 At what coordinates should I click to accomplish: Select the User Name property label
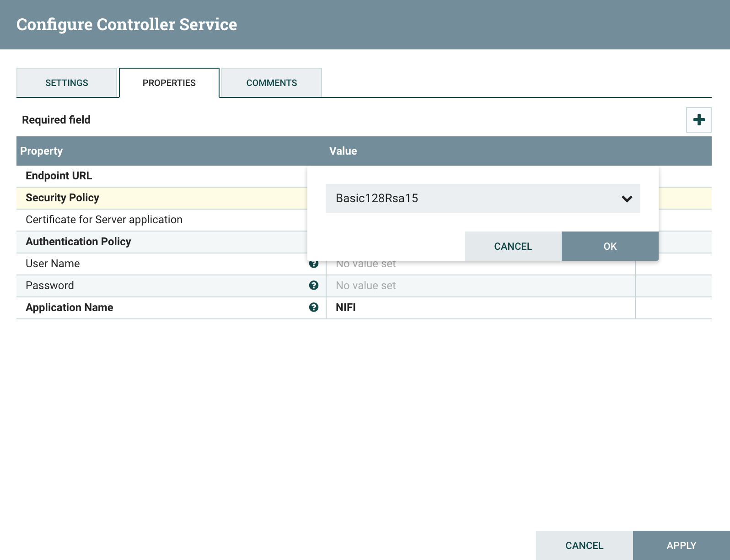click(53, 264)
